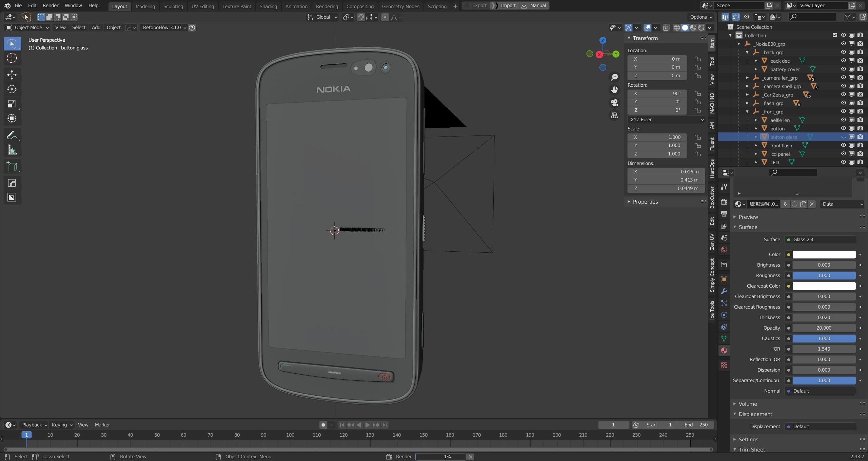Click the Import button
Viewport: 868px width, 461px height.
tap(505, 6)
